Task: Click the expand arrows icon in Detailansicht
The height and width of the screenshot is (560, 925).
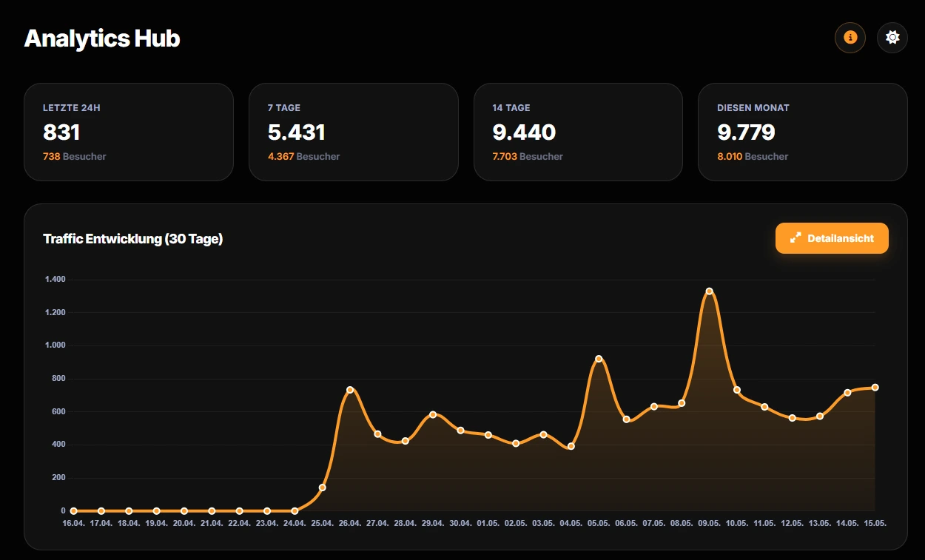Action: point(795,238)
